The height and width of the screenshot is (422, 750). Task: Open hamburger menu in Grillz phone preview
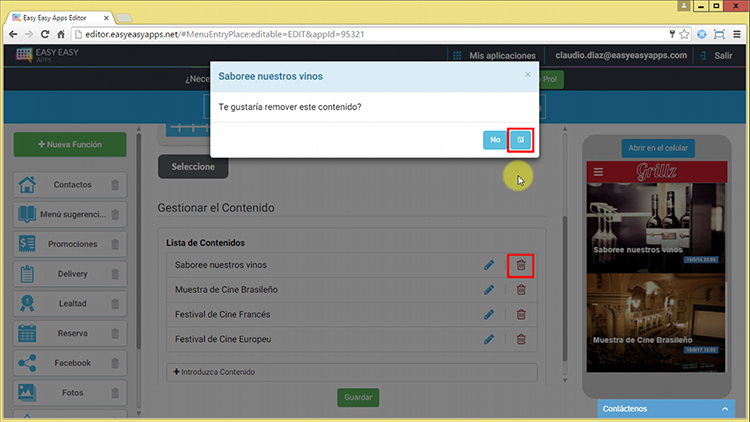tap(598, 172)
